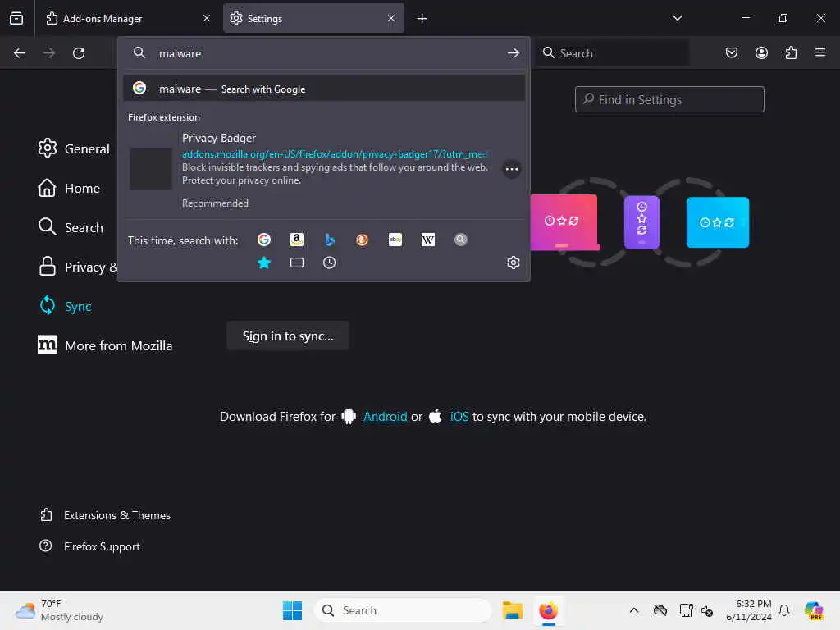This screenshot has height=630, width=840.
Task: Click the address bar containing malware
Action: point(323,53)
